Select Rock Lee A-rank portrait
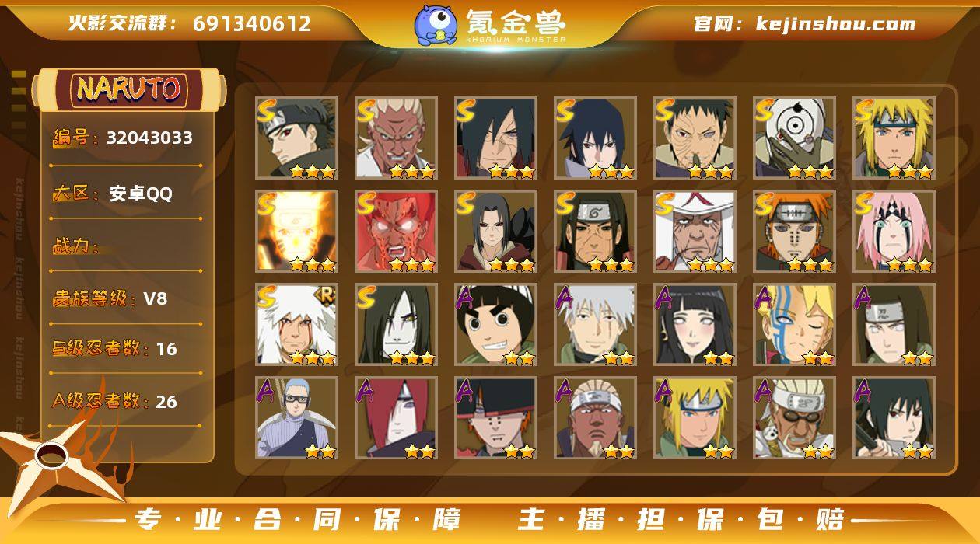This screenshot has width=980, height=544. [495, 324]
